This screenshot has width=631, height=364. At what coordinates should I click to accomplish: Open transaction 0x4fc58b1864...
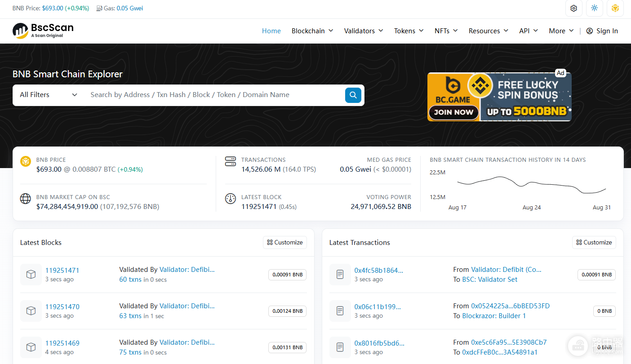379,271
